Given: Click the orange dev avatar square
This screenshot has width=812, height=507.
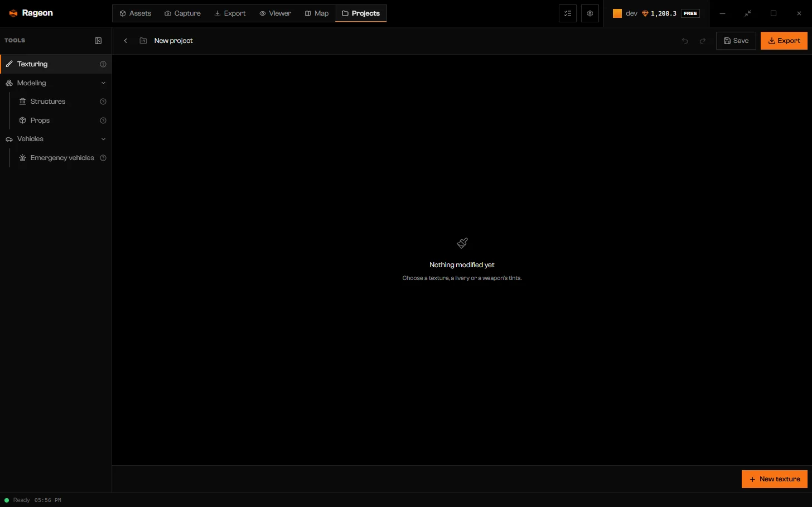Looking at the screenshot, I should pyautogui.click(x=617, y=13).
